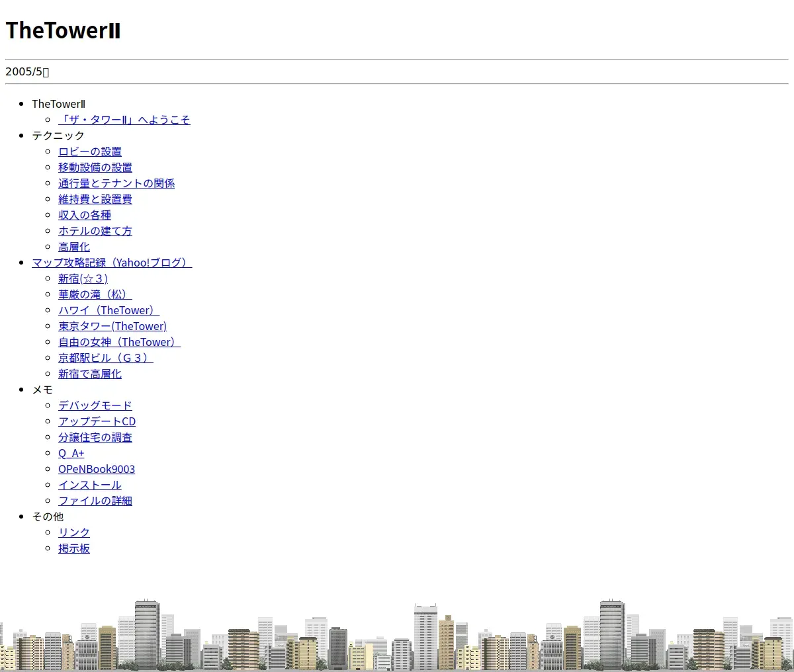The image size is (794, 672).
Task: Open the ロビーの設置 page
Action: tap(90, 151)
